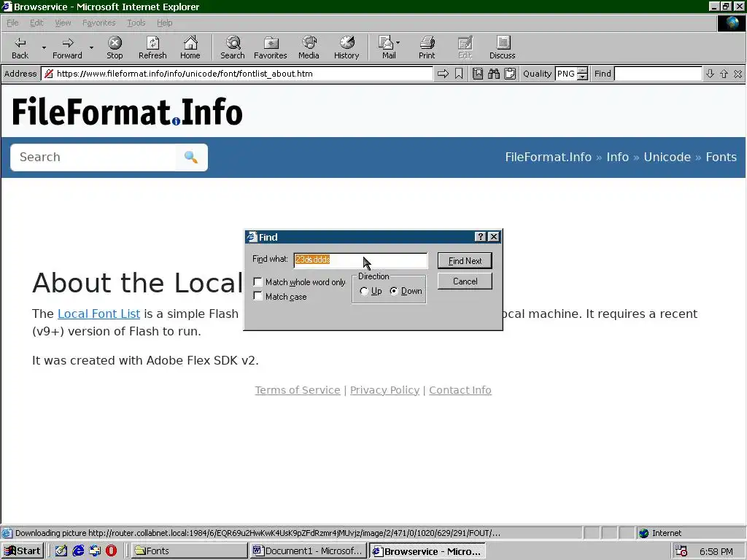This screenshot has width=747, height=560.
Task: Click the Find dialog help question mark
Action: tap(480, 237)
